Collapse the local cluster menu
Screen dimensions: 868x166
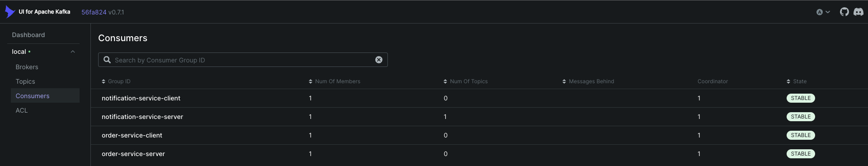(x=73, y=52)
